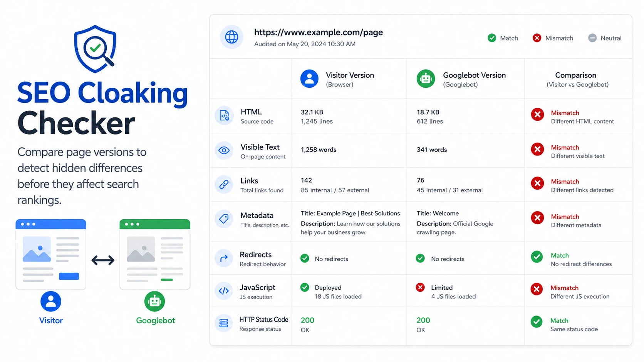The height and width of the screenshot is (362, 644).
Task: Select the Googlebot Version column header
Action: click(x=465, y=79)
